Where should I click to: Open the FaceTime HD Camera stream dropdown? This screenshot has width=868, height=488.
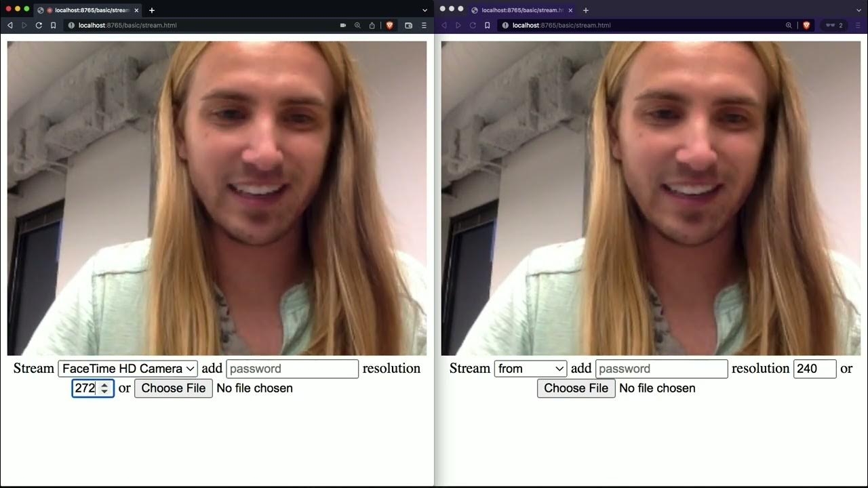(127, 369)
